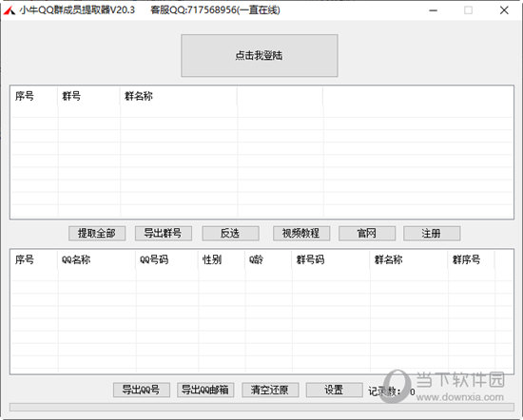Open the 视频教程 video tutorial
The height and width of the screenshot is (420, 523).
click(301, 233)
